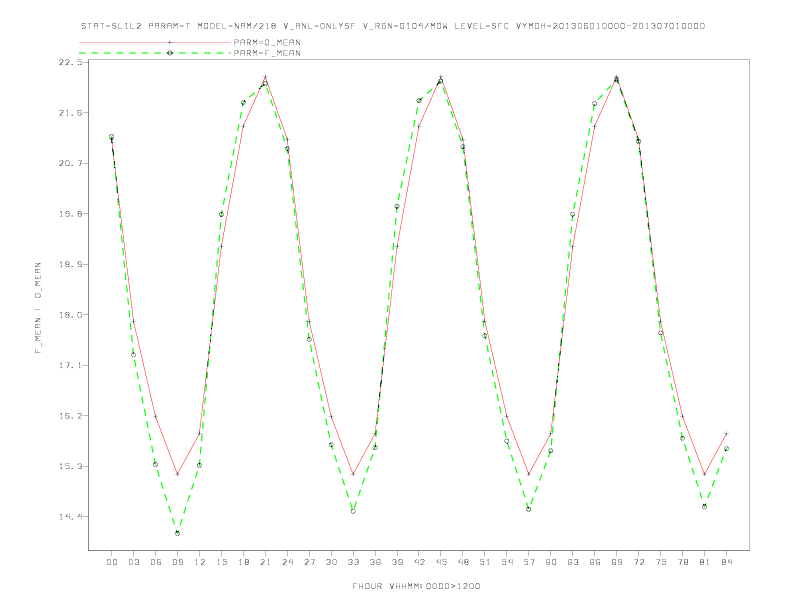The height and width of the screenshot is (612, 792).
Task: Click the x-axis tick label 54
Action: [x=507, y=562]
